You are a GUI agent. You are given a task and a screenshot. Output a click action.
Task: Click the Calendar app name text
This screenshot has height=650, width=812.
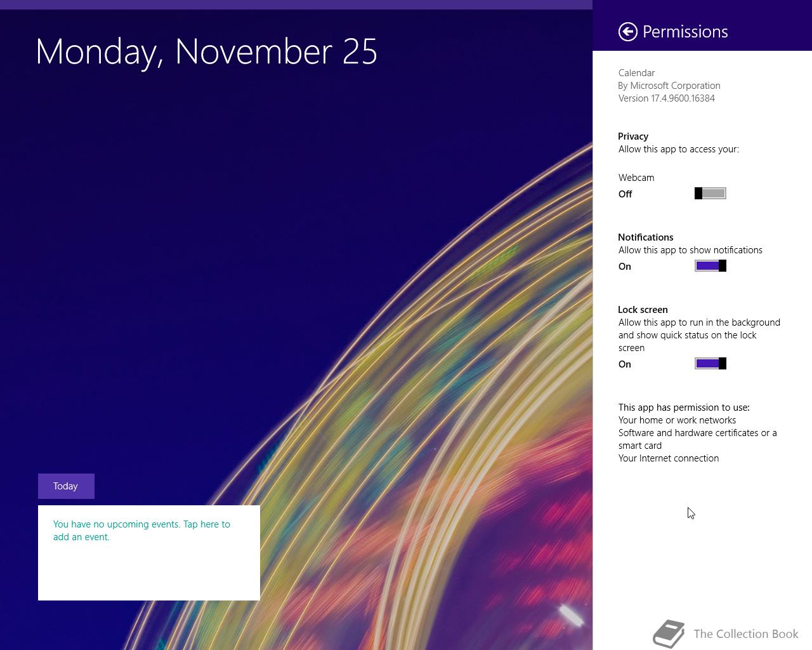[x=637, y=73]
